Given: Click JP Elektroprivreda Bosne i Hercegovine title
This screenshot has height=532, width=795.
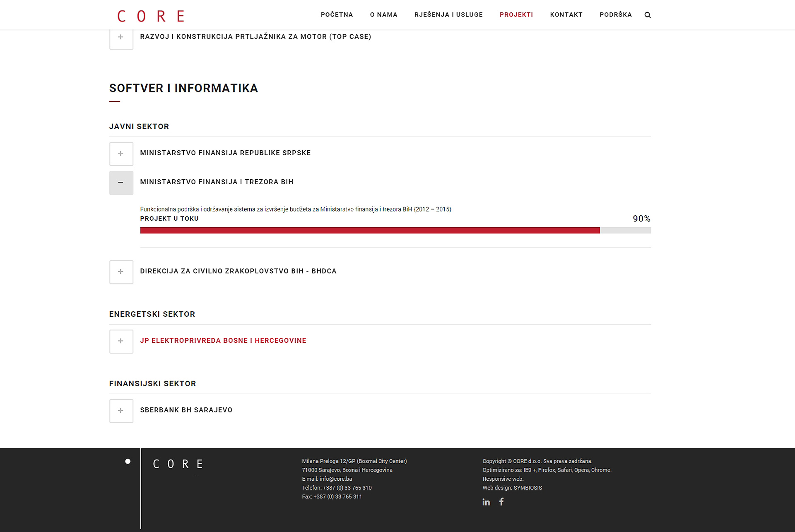Looking at the screenshot, I should click(x=223, y=341).
